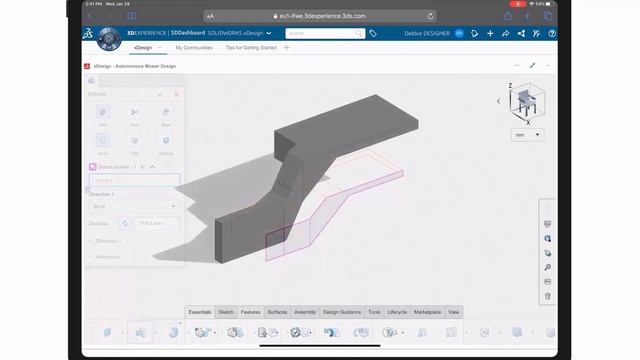Open the Lifecycle toolbar tab
The width and height of the screenshot is (640, 360).
(397, 312)
